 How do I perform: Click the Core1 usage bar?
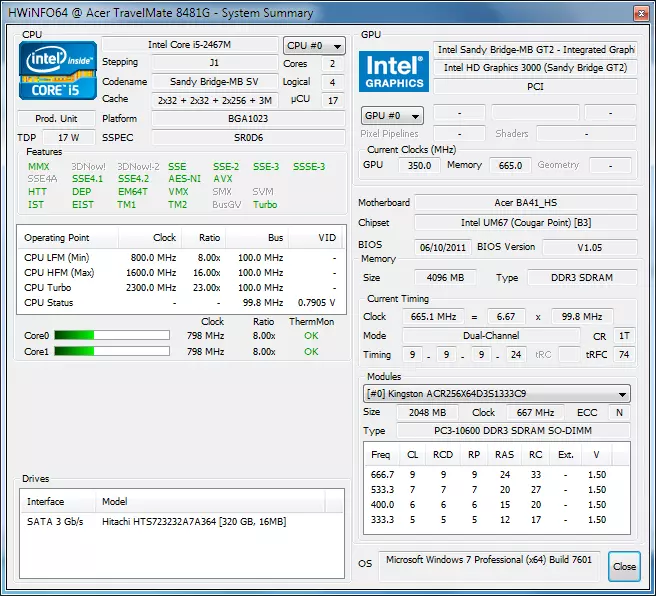(x=112, y=351)
